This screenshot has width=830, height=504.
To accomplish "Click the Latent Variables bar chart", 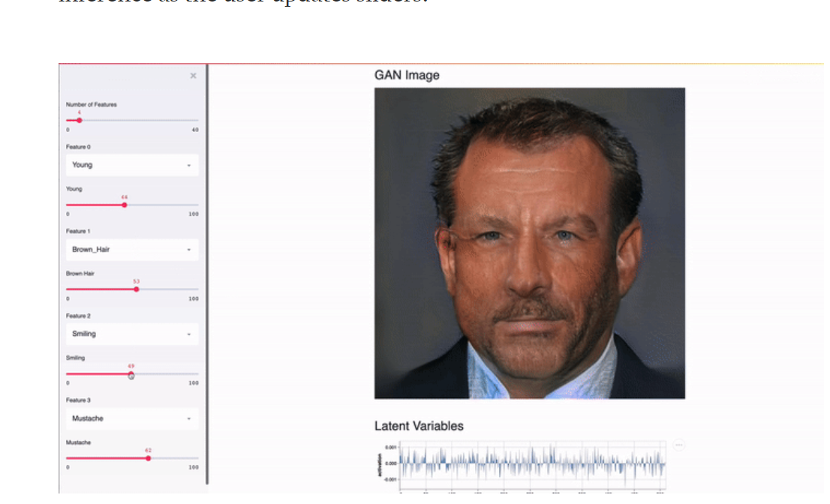I will point(532,466).
